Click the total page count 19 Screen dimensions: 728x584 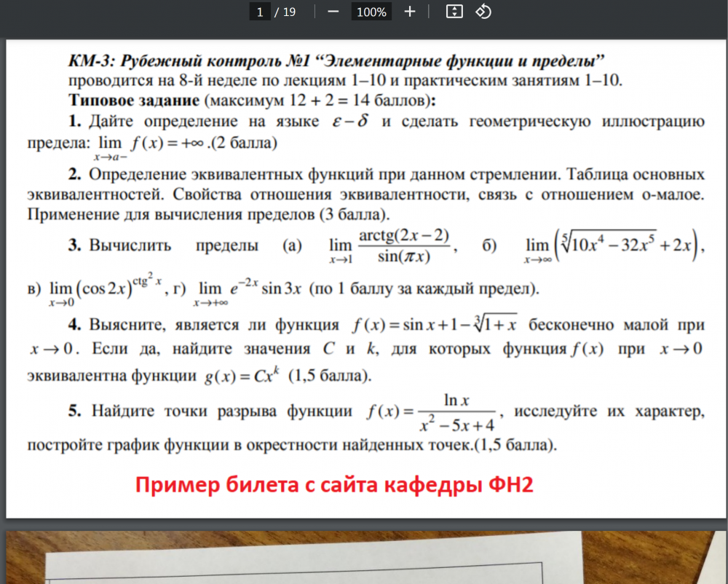coord(289,12)
